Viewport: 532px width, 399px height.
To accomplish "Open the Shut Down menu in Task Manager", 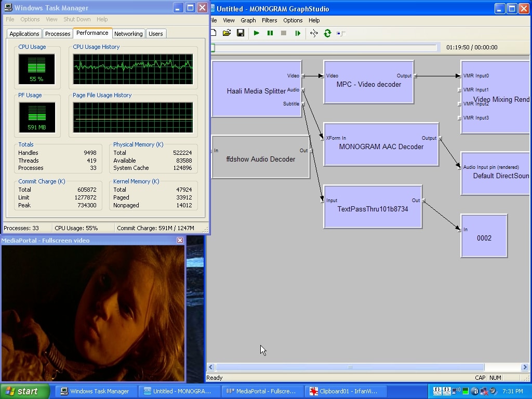I will click(77, 19).
